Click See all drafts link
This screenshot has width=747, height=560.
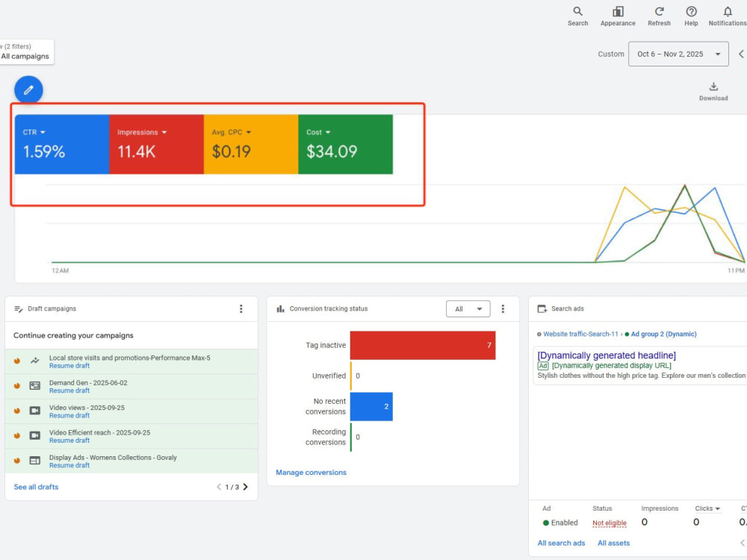tap(36, 487)
